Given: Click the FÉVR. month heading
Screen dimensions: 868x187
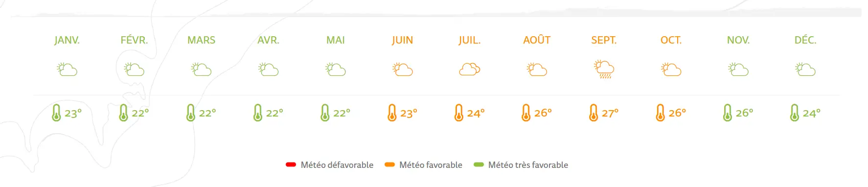Looking at the screenshot, I should pos(134,40).
